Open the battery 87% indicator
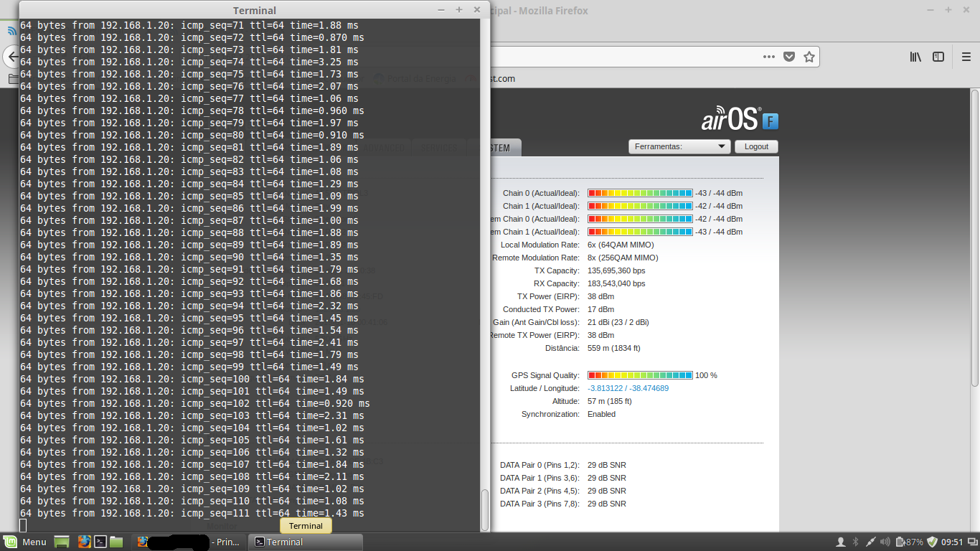Screen dimensions: 980x551 (908, 542)
